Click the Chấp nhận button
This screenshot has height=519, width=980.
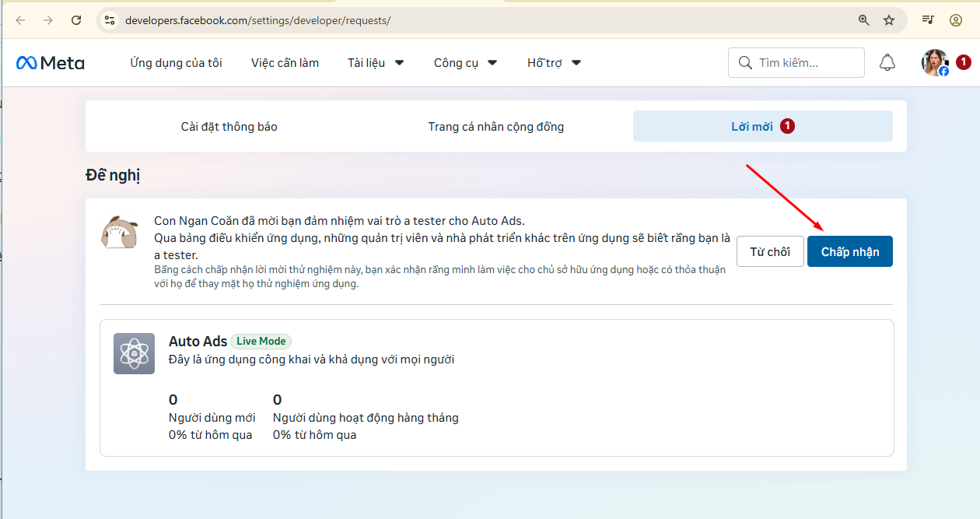click(850, 251)
